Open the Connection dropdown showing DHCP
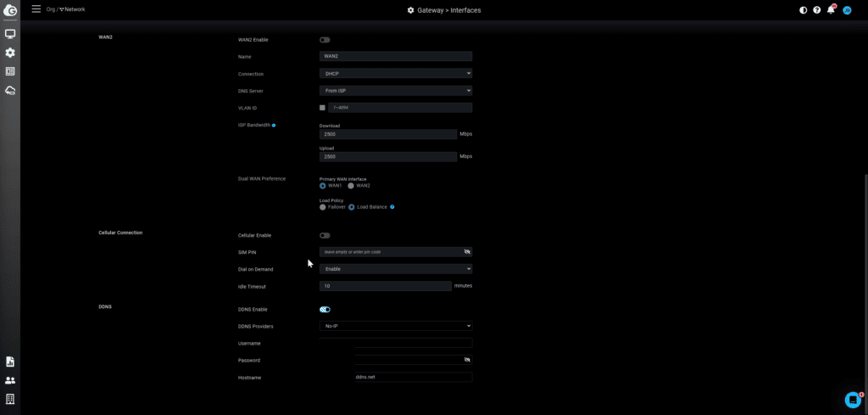This screenshot has height=415, width=868. [x=395, y=74]
